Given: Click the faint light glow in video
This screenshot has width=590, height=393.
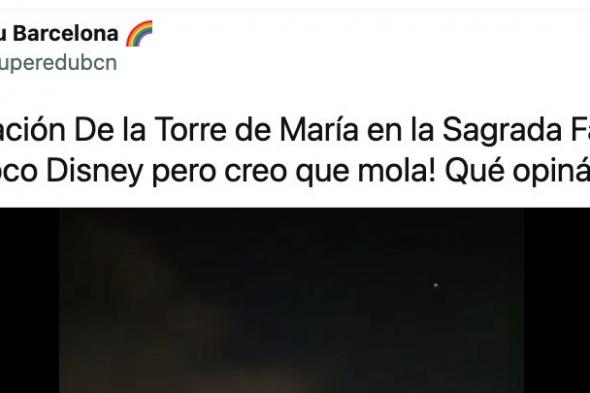Looking at the screenshot, I should [263, 378].
